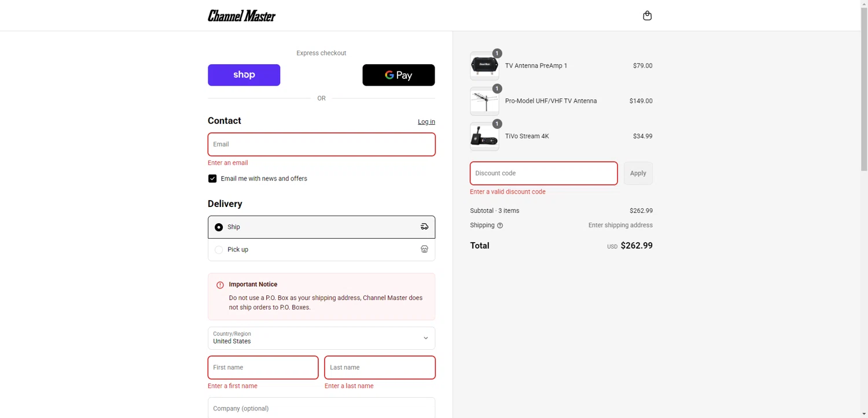Viewport: 868px width, 418px height.
Task: Click the Pro-Model UHF/VHF TV Antenna thumbnail
Action: (x=484, y=101)
